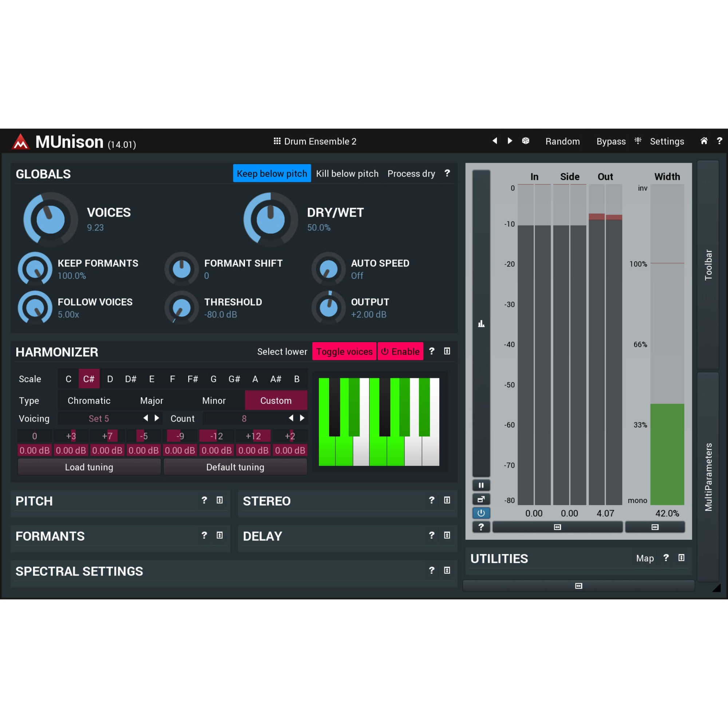Image resolution: width=728 pixels, height=728 pixels.
Task: Open the meter help question mark
Action: coord(481,527)
